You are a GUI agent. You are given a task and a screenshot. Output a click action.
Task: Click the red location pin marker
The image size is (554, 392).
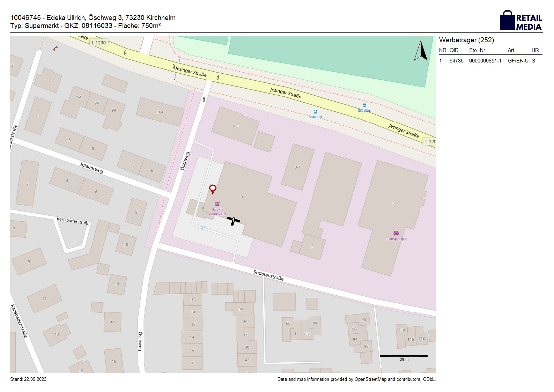click(x=213, y=189)
